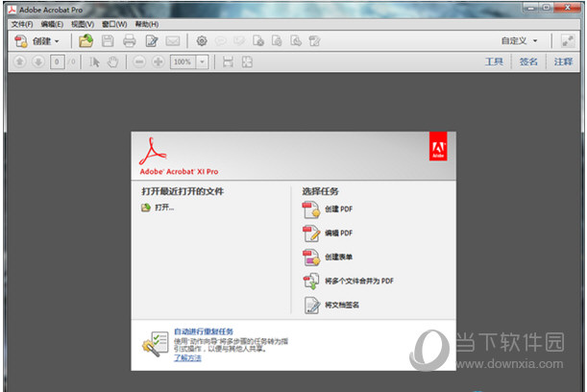The width and height of the screenshot is (587, 392).
Task: Click the zoom out minus button
Action: click(x=139, y=61)
